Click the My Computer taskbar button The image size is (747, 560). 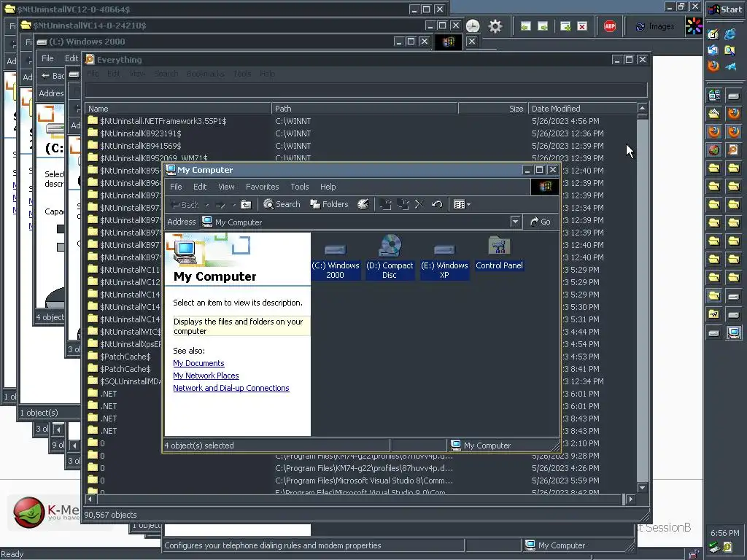tap(734, 332)
